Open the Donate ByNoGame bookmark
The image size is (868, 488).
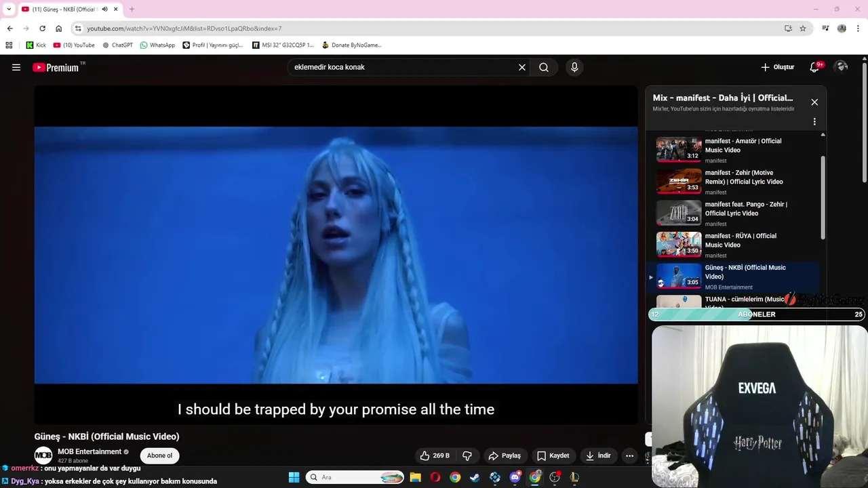coord(351,45)
